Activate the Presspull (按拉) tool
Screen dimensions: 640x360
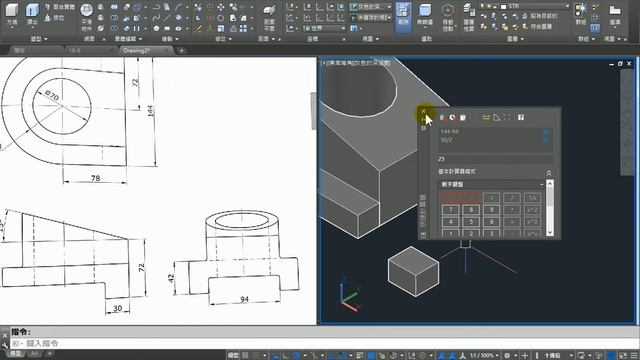pyautogui.click(x=54, y=18)
